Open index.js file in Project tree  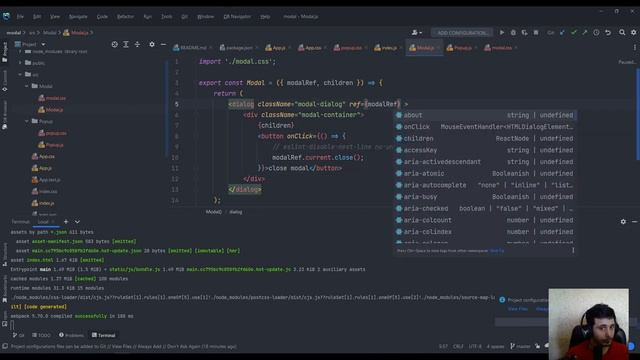pyautogui.click(x=43, y=203)
